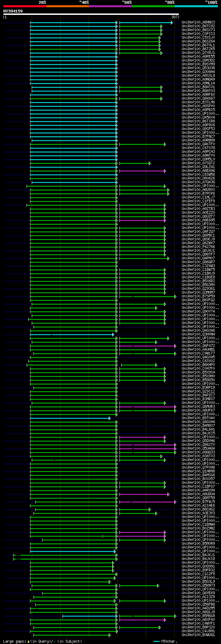
Task: Click the UniRef100_B4JKJ1 label
Action: (198, 555)
